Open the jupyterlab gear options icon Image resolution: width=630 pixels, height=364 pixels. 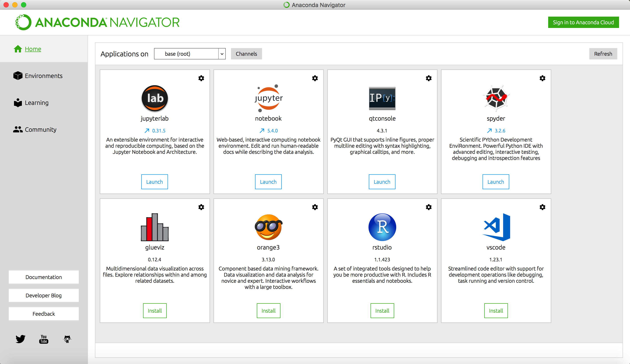[x=201, y=78]
